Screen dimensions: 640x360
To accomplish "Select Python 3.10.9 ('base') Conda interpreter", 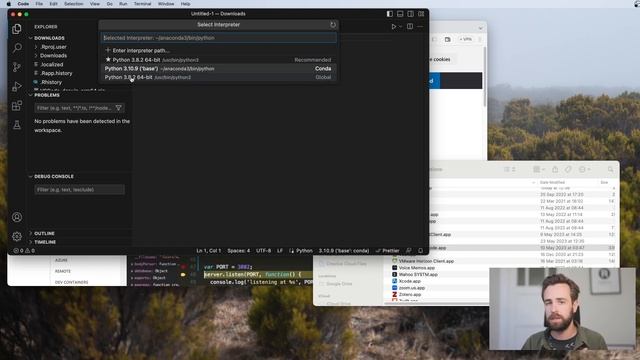I will [219, 69].
